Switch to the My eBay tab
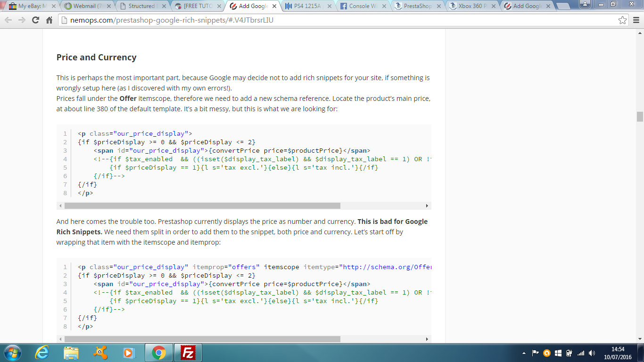 31,6
